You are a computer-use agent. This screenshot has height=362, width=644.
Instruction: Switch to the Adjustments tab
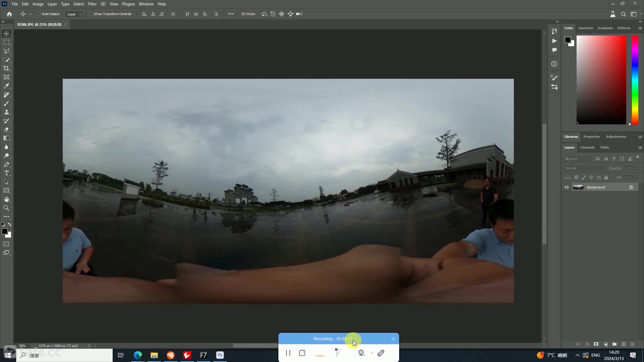616,137
